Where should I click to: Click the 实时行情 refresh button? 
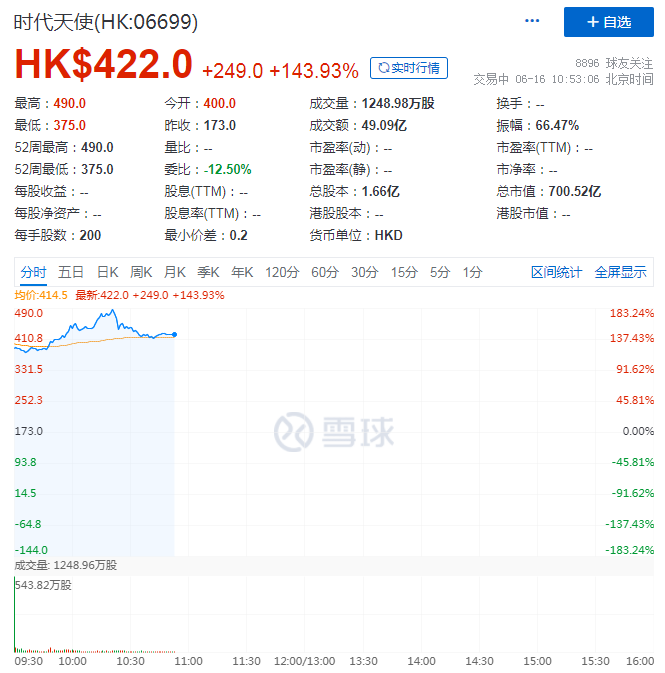[409, 68]
